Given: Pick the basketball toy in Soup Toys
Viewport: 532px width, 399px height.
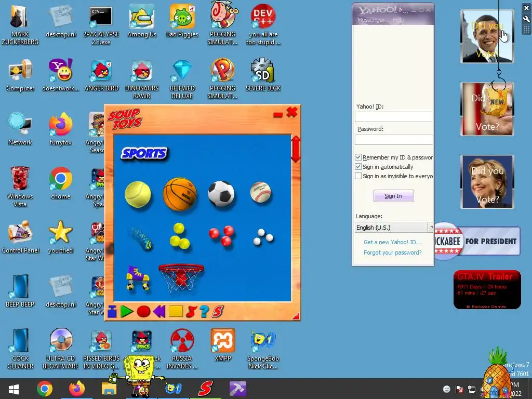Looking at the screenshot, I should point(180,194).
